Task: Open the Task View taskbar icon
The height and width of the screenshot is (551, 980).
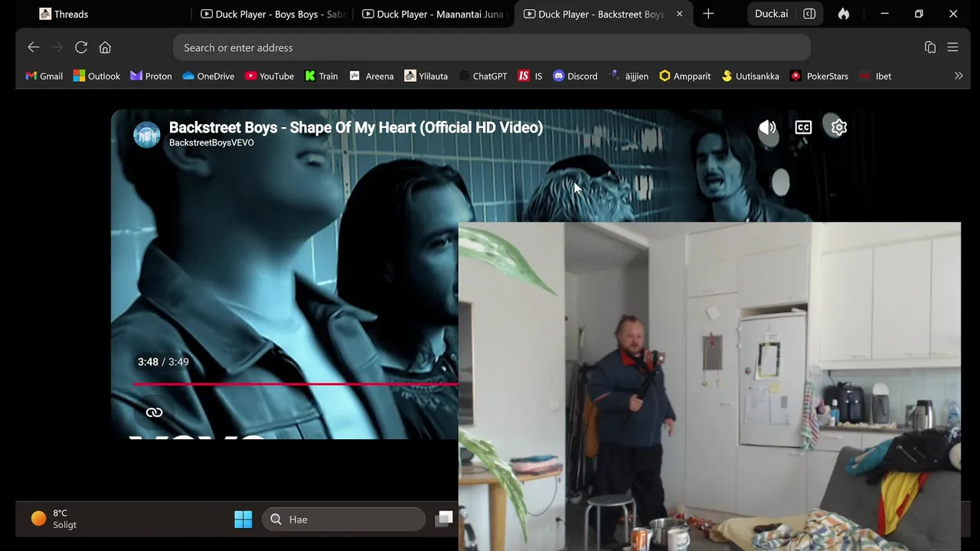Action: pyautogui.click(x=444, y=520)
